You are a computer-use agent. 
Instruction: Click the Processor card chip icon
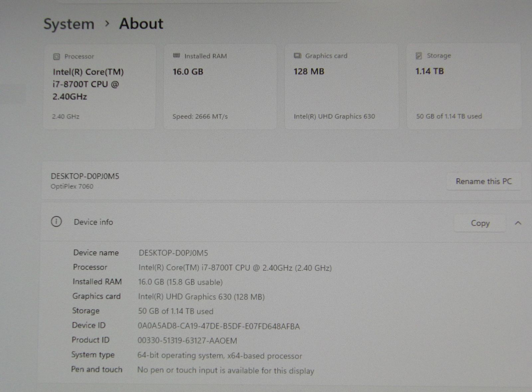(57, 57)
